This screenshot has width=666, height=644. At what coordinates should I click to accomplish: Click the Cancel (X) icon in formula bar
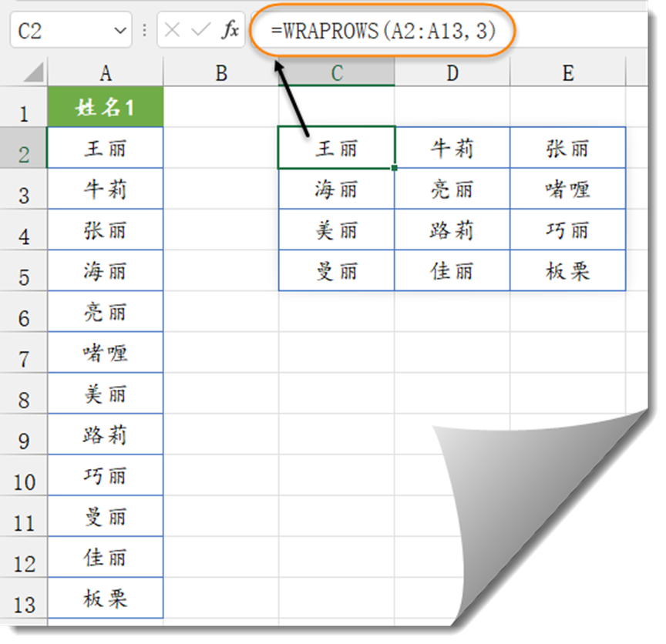pos(173,31)
